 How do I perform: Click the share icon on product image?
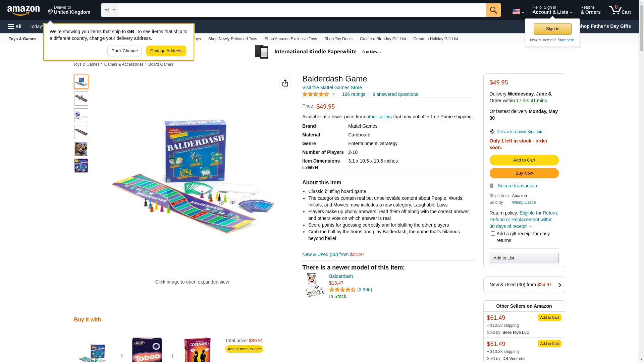click(285, 83)
